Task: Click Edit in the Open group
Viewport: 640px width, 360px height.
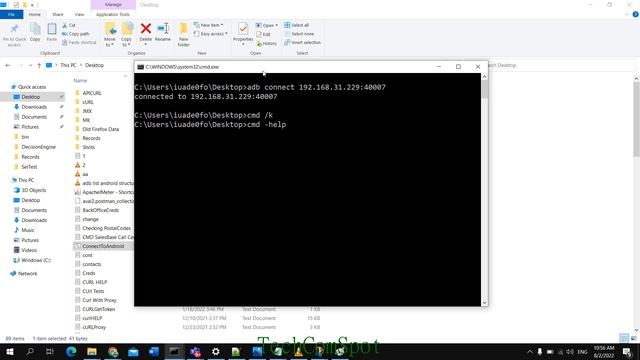Action: (264, 34)
